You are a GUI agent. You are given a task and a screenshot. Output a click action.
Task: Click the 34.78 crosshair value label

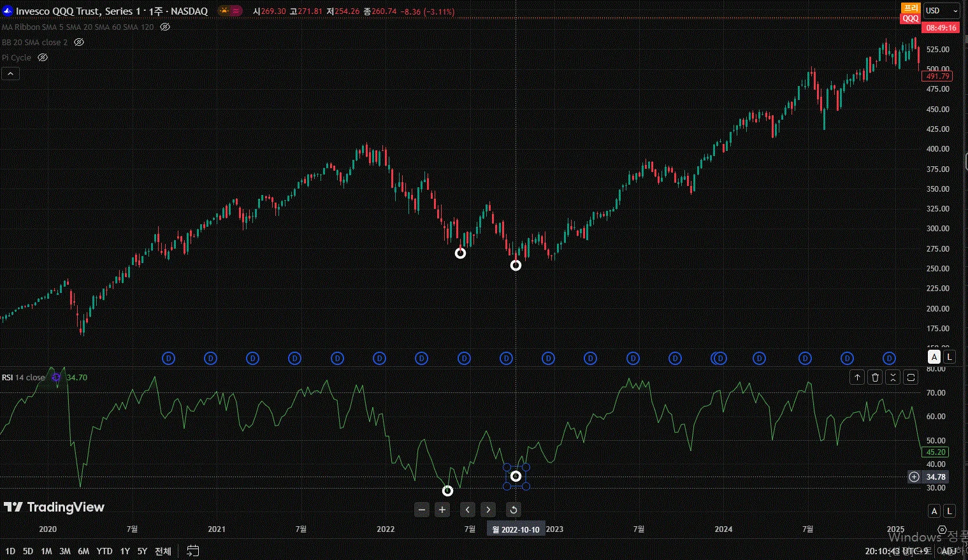935,477
